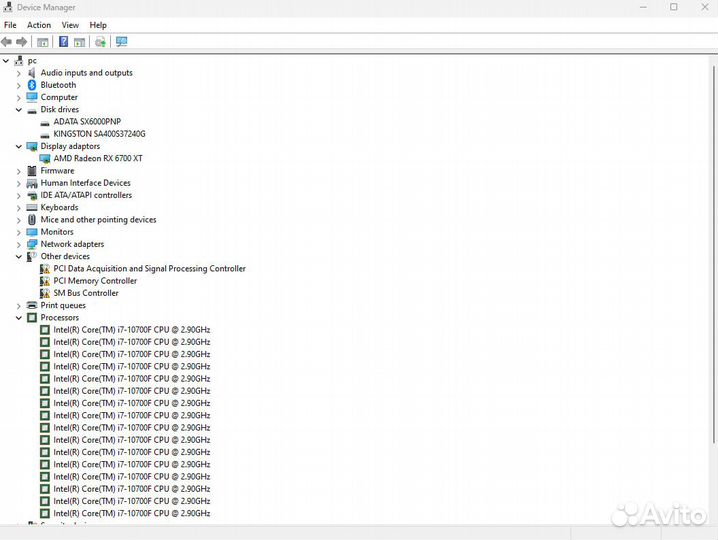Collapse the Processors category

click(x=19, y=318)
